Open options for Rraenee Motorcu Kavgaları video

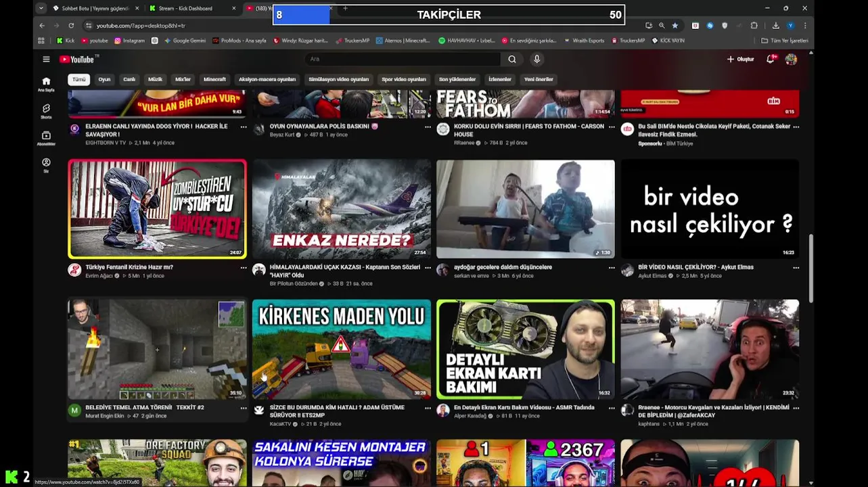coord(796,409)
